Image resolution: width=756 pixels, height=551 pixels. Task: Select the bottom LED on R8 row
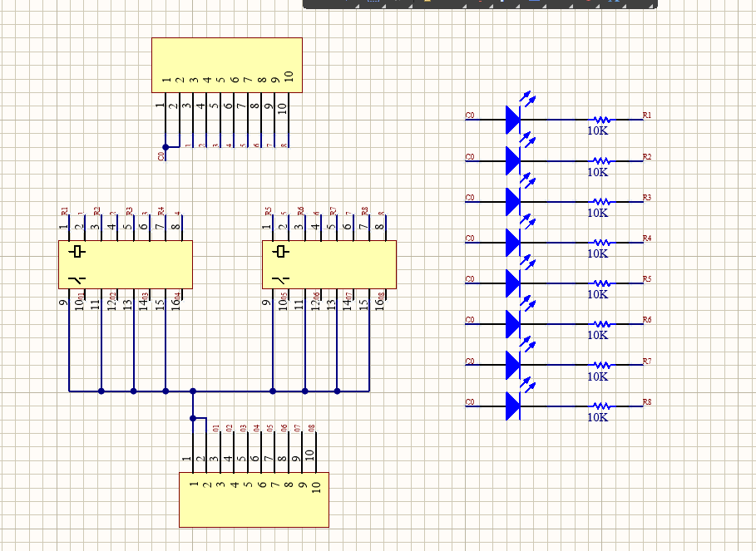coord(513,406)
